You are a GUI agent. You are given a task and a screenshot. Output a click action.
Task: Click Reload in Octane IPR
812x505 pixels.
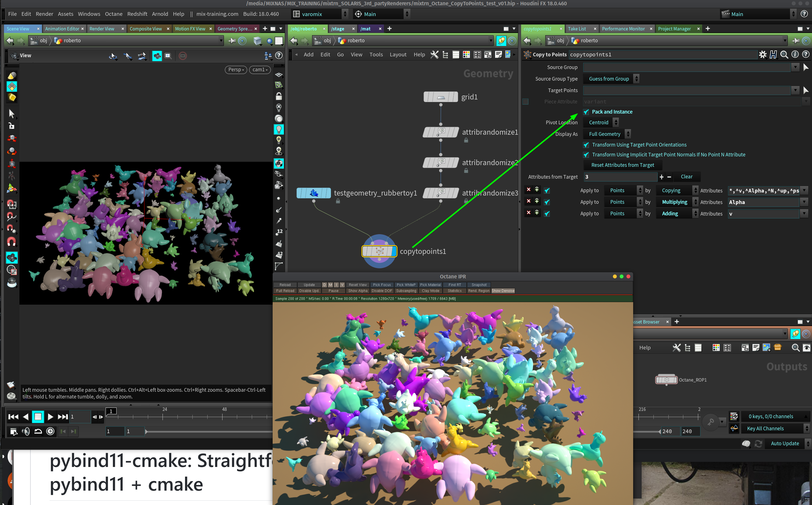pos(285,285)
